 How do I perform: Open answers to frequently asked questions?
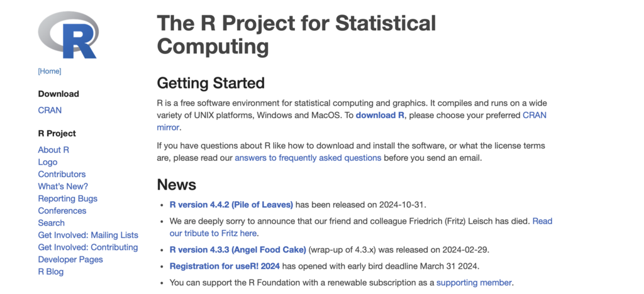pos(308,158)
